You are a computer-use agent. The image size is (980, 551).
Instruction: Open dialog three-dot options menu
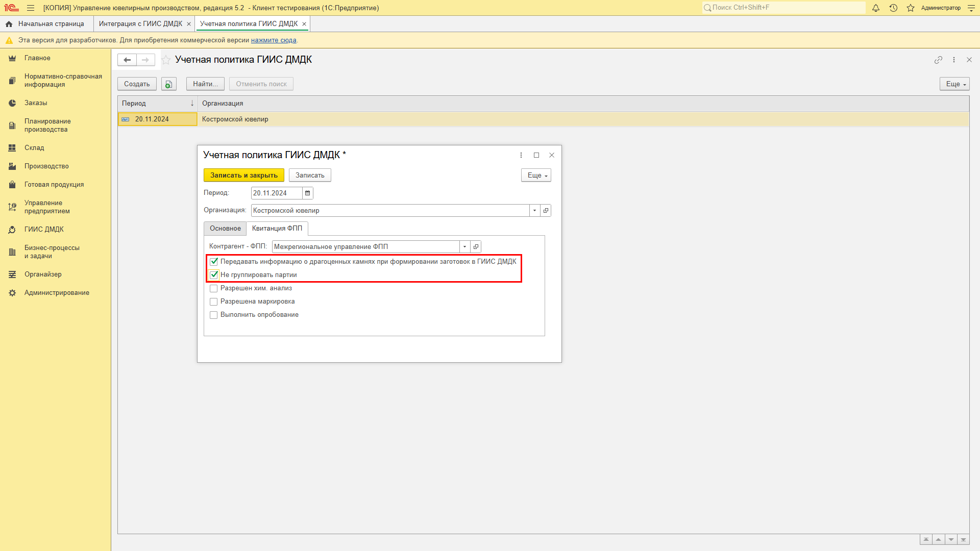coord(521,155)
